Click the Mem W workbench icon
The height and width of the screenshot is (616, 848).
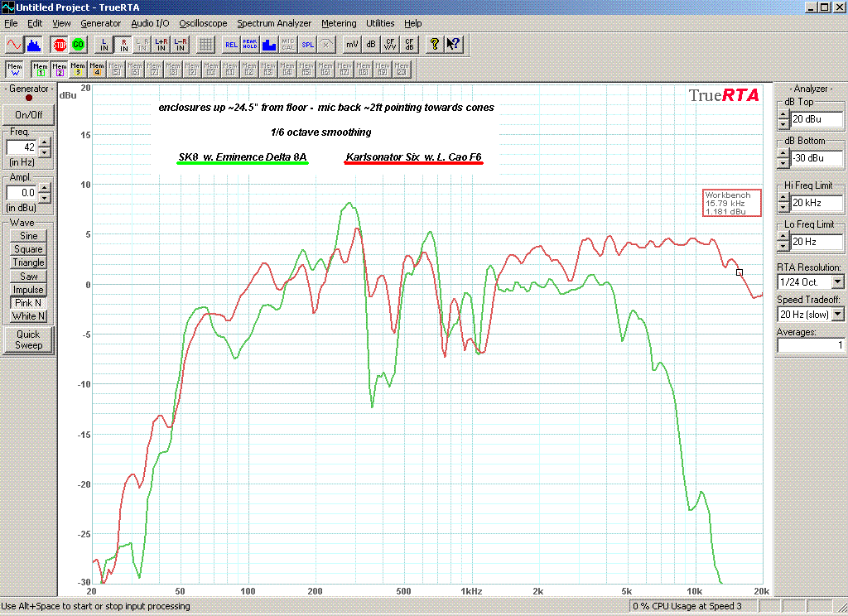pyautogui.click(x=15, y=70)
